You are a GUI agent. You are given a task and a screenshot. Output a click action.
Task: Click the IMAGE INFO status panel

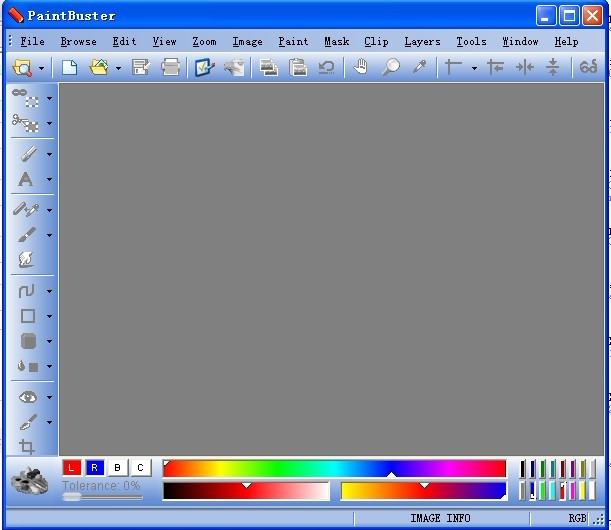click(441, 518)
